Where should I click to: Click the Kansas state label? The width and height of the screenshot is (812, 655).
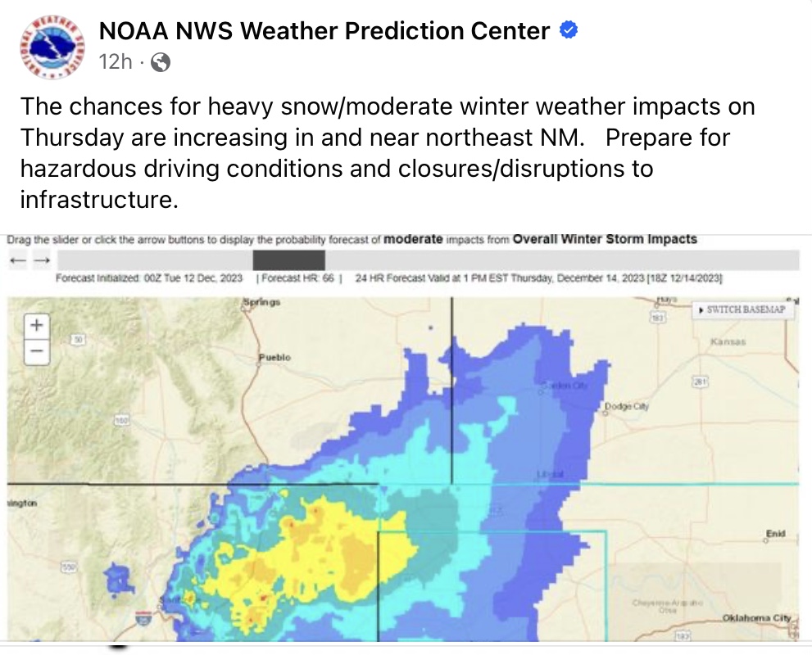[728, 342]
